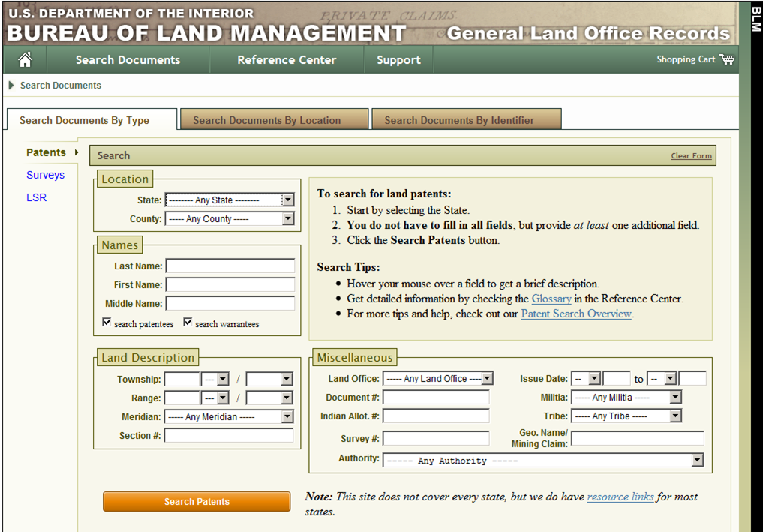Screen dimensions: 763x532
Task: Open the resource links hyperlink
Action: [x=620, y=497]
